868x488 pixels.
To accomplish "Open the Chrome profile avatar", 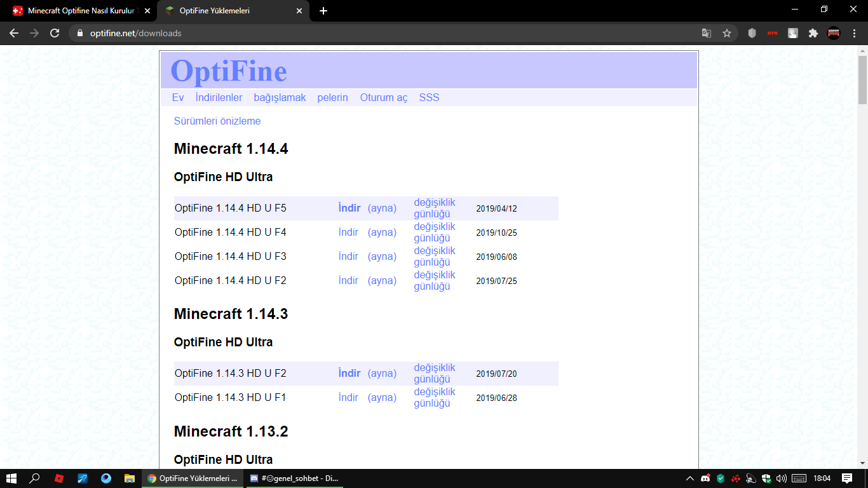I will [834, 33].
